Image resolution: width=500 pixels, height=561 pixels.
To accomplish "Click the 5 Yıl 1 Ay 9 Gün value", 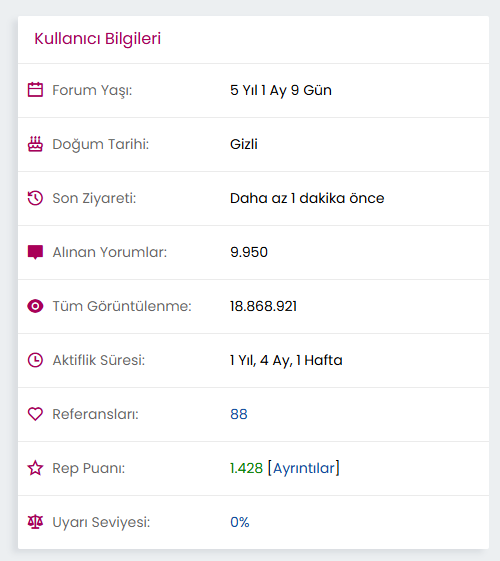I will point(281,90).
